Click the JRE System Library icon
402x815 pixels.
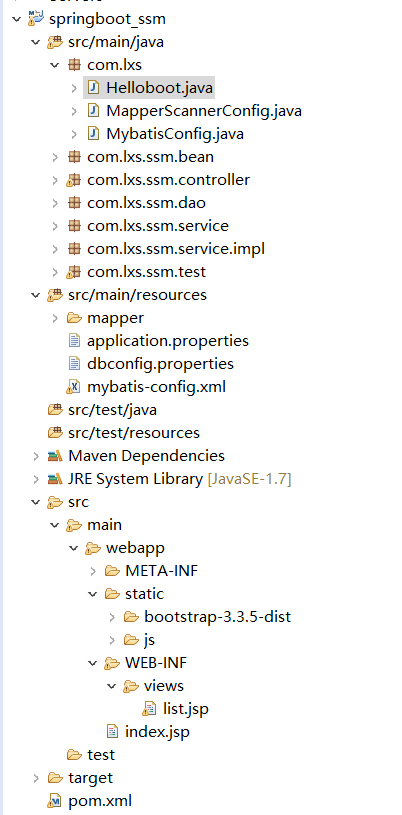point(55,479)
